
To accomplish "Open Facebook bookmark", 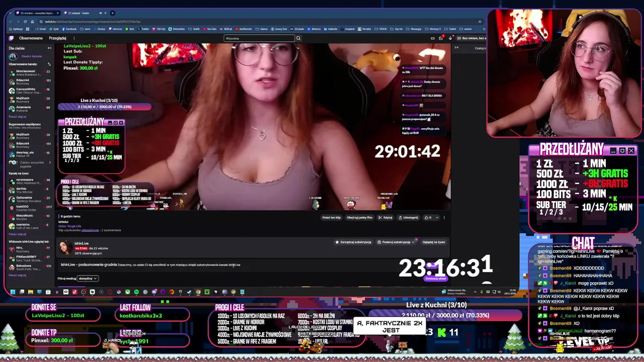I will (69, 29).
